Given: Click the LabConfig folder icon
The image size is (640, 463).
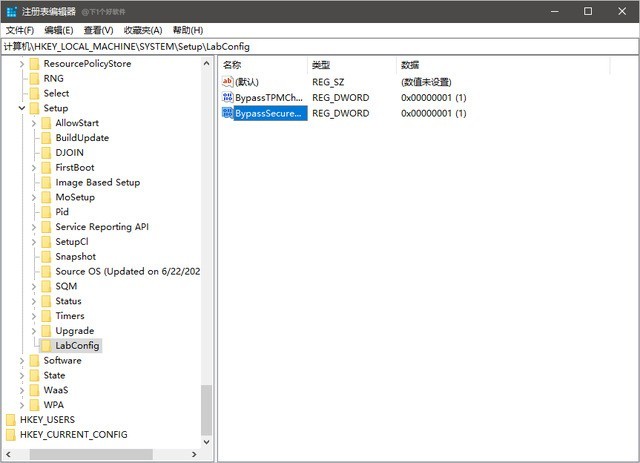Looking at the screenshot, I should pos(46,346).
